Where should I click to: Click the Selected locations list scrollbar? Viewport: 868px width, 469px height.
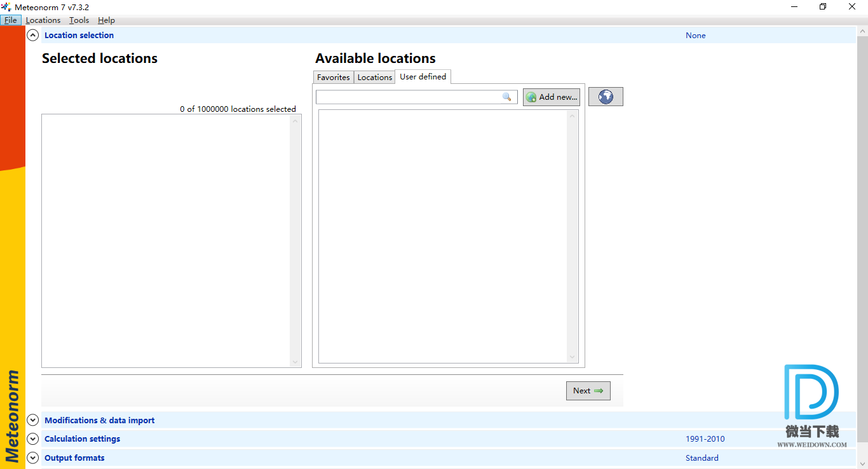pyautogui.click(x=295, y=241)
